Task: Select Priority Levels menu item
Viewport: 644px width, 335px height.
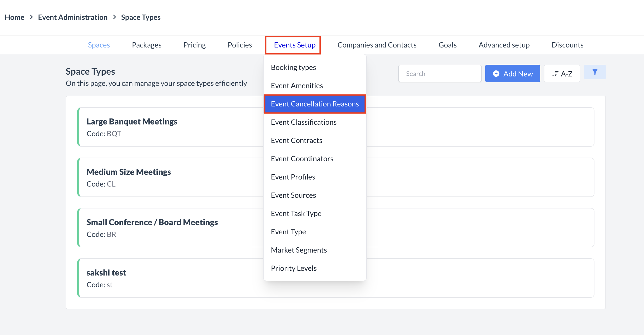Action: pos(315,268)
